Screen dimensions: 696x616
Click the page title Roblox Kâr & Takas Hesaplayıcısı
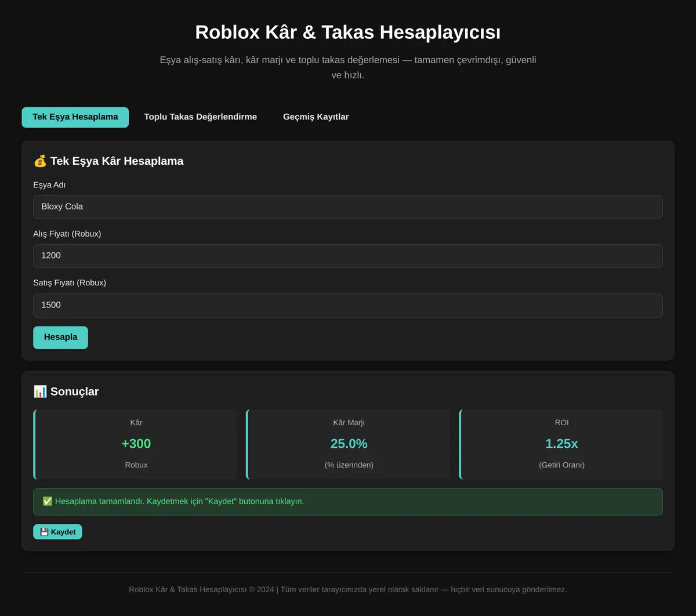[348, 32]
